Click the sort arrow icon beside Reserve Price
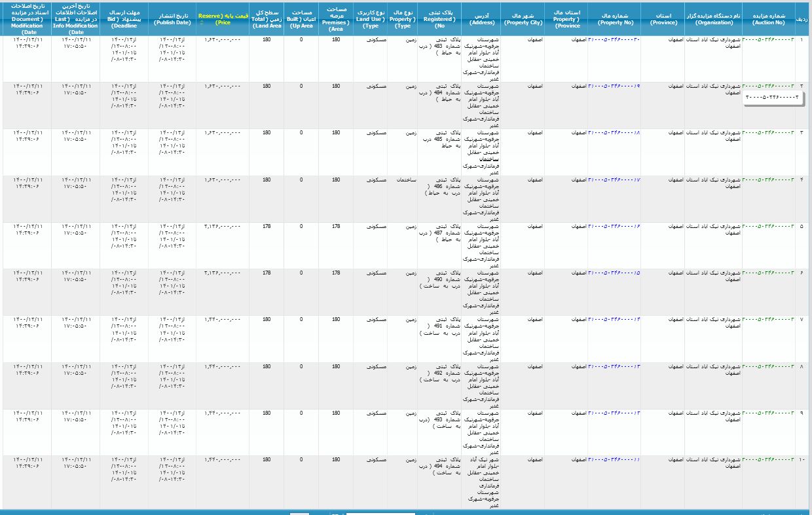 (202, 22)
